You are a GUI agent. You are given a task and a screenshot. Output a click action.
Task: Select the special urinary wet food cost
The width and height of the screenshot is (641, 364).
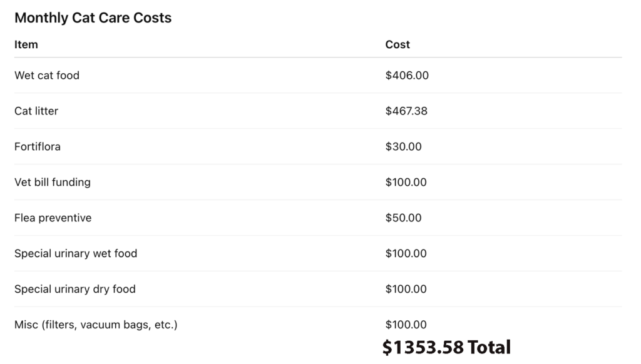click(x=406, y=254)
